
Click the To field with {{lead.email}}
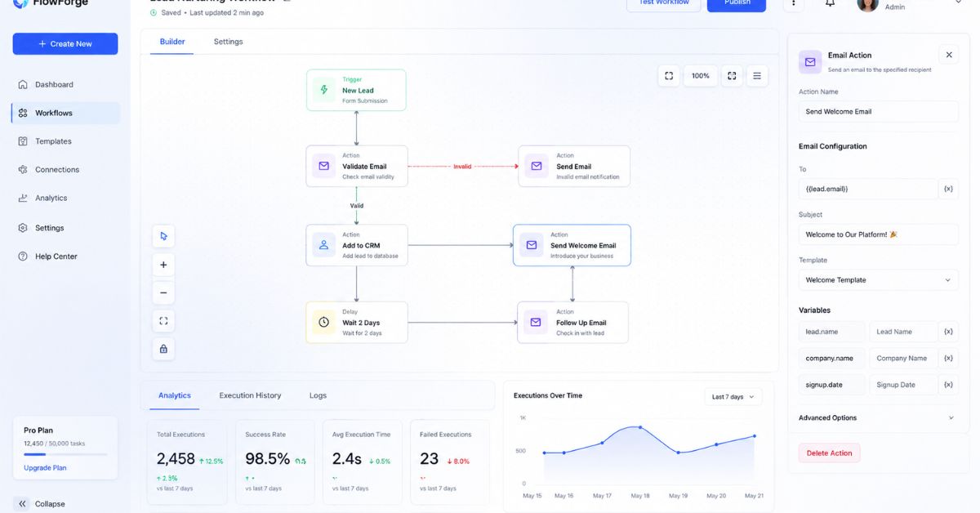(868, 189)
